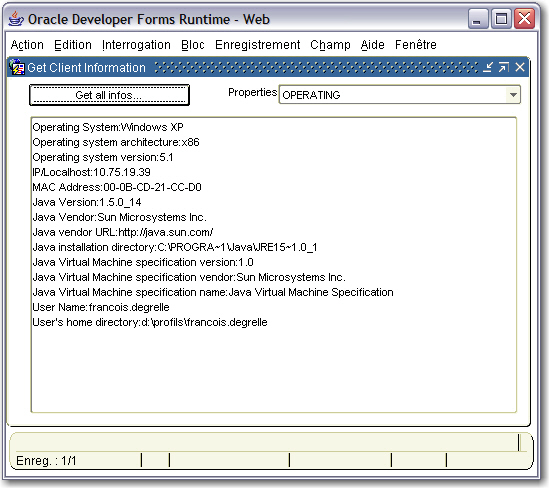
Task: Maximize the Oracle Forms Runtime window
Action: (501, 19)
